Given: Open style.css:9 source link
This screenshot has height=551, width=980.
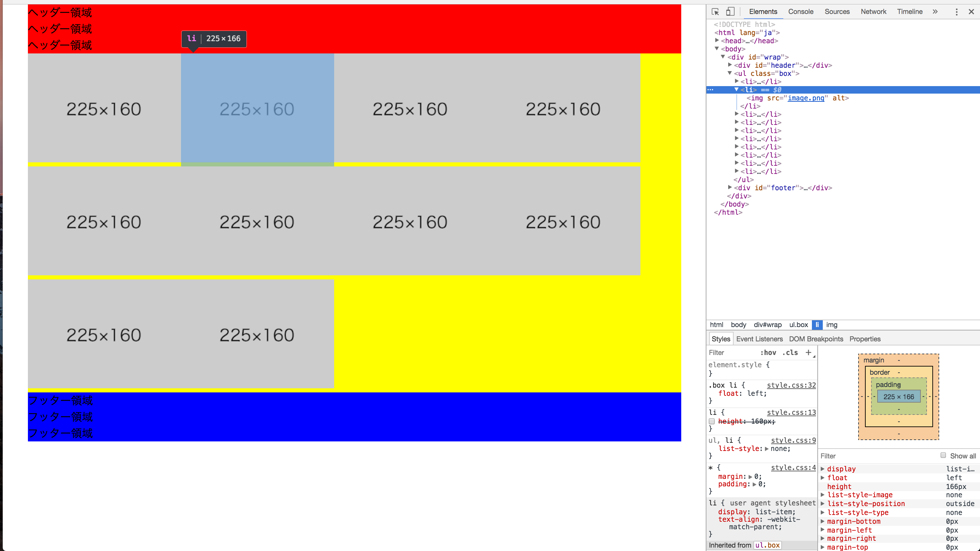Looking at the screenshot, I should (793, 440).
